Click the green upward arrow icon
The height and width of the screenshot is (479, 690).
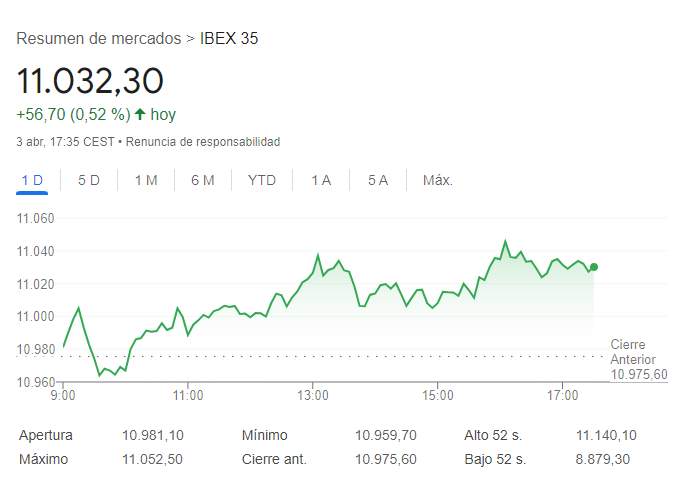[140, 114]
